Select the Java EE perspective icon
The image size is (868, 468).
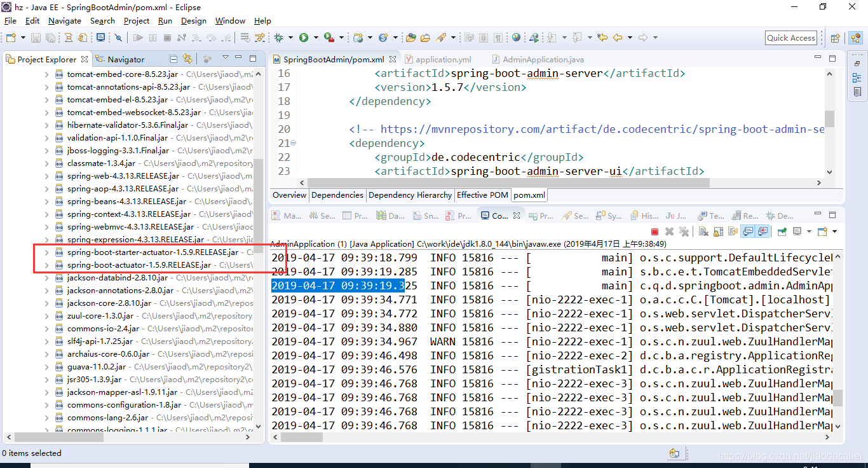coord(855,38)
